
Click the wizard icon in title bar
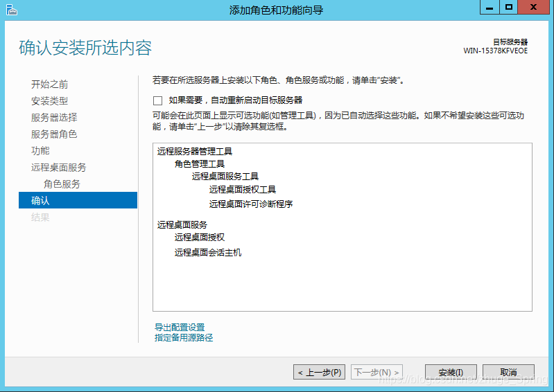point(10,9)
